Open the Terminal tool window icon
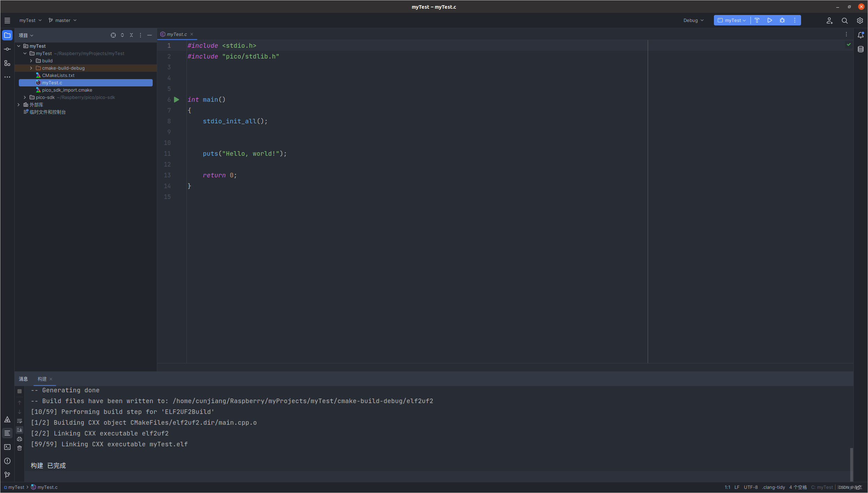Screen dimensions: 868x493 click(7, 447)
